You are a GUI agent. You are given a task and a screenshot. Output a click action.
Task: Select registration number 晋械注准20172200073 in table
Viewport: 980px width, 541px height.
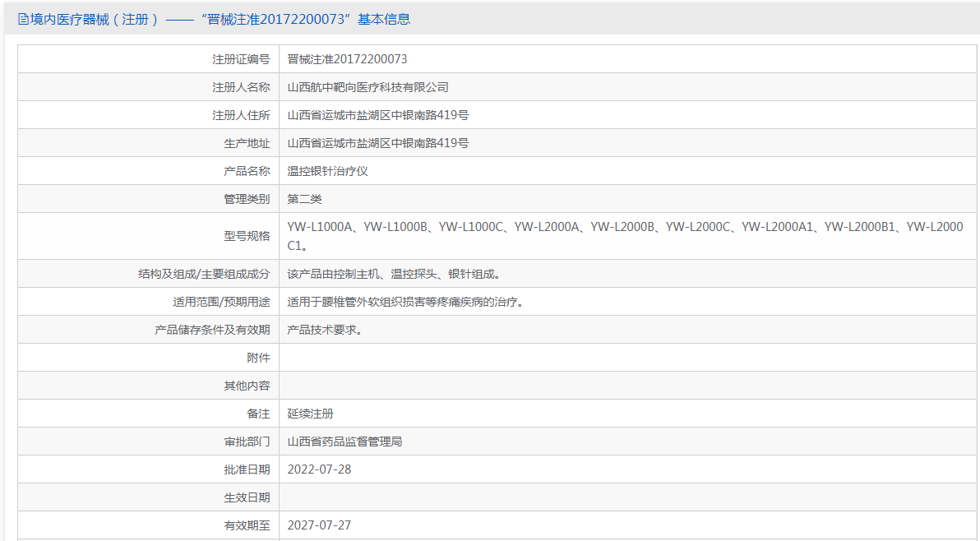pyautogui.click(x=347, y=59)
